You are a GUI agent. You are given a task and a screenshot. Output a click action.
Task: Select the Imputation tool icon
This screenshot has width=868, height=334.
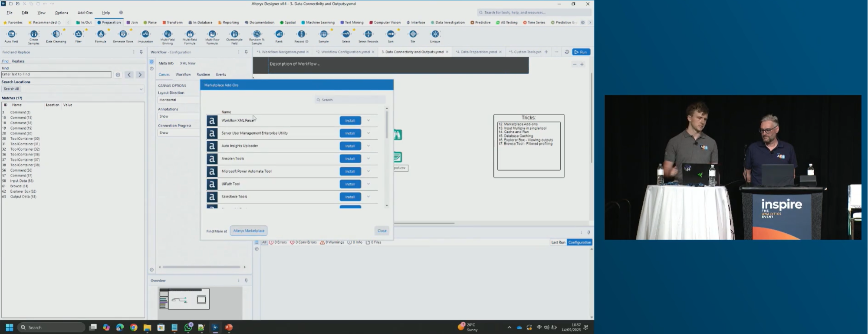[x=145, y=34]
